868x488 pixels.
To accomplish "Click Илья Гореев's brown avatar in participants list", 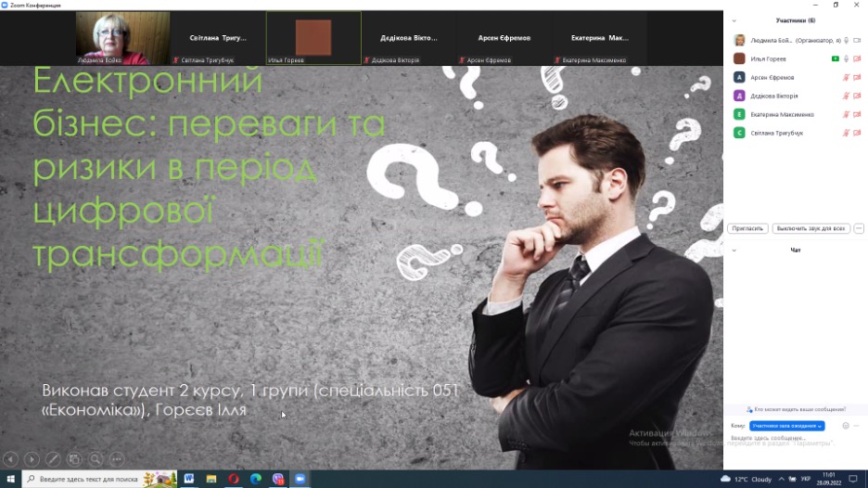I will pyautogui.click(x=739, y=58).
